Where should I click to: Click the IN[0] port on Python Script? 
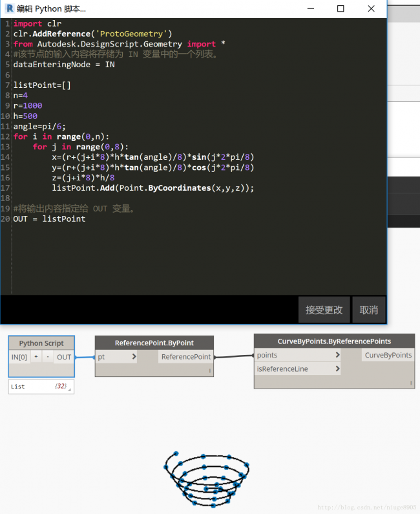(x=19, y=357)
